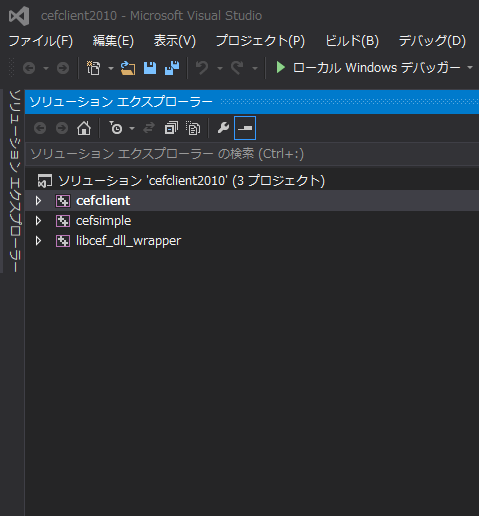479x516 pixels.
Task: Click Solution Explorer Back icon
Action: point(40,128)
